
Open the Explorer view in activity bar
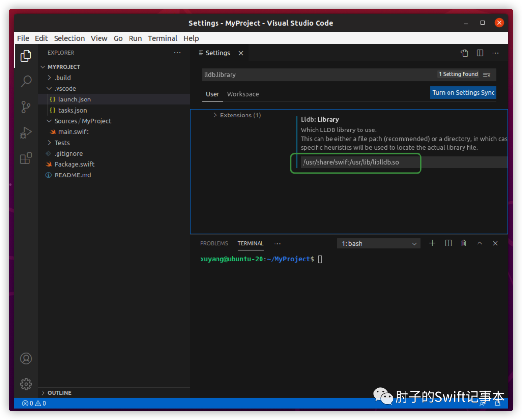click(26, 56)
